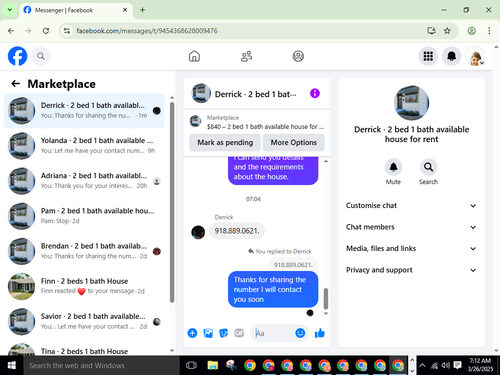This screenshot has height=375, width=500.
Task: Expand Media, files and links section
Action: click(x=411, y=248)
